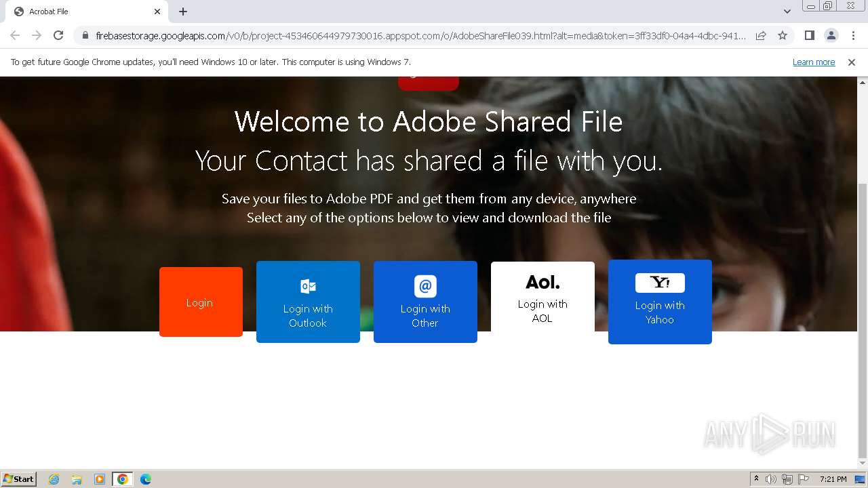Go forward to next page
The width and height of the screenshot is (868, 488).
coord(37,35)
